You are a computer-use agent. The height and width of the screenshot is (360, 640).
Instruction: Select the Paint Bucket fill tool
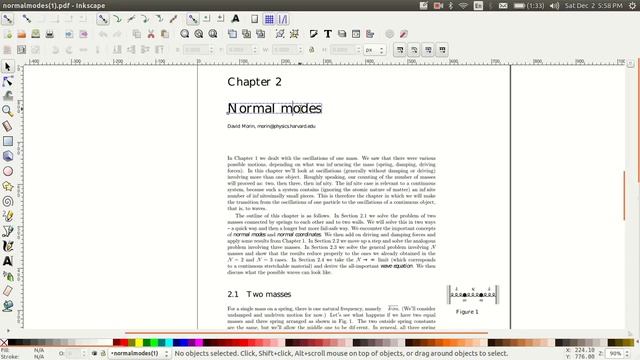click(x=7, y=306)
